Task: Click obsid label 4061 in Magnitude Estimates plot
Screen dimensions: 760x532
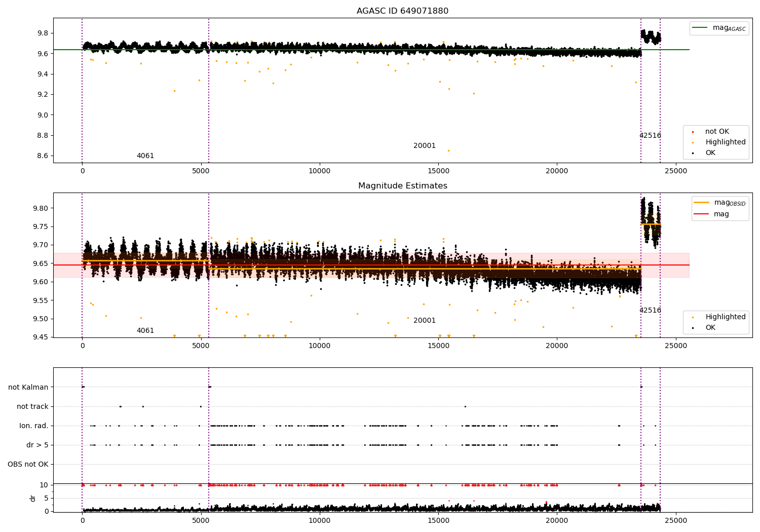Action: 145,331
